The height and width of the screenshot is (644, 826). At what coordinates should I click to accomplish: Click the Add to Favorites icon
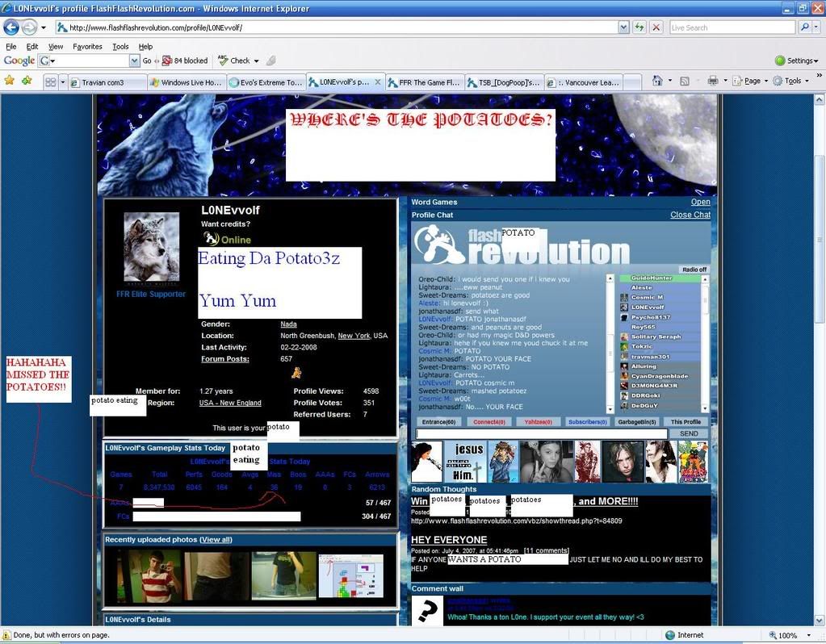click(x=27, y=81)
